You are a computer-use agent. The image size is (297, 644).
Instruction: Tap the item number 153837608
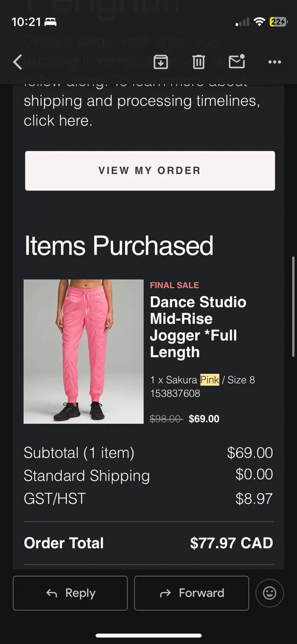[x=175, y=394]
